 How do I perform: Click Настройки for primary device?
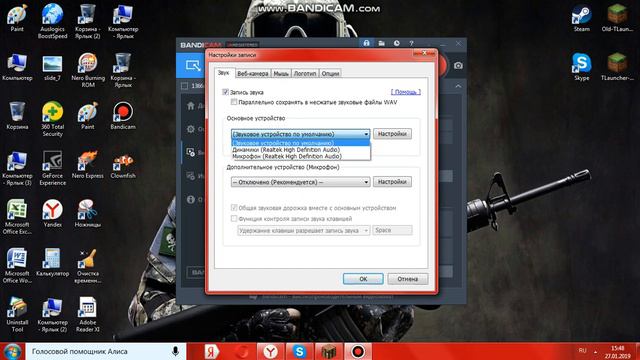point(392,134)
